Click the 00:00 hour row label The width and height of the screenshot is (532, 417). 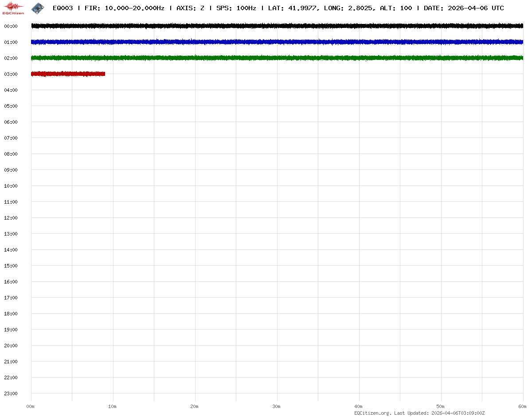coord(11,26)
